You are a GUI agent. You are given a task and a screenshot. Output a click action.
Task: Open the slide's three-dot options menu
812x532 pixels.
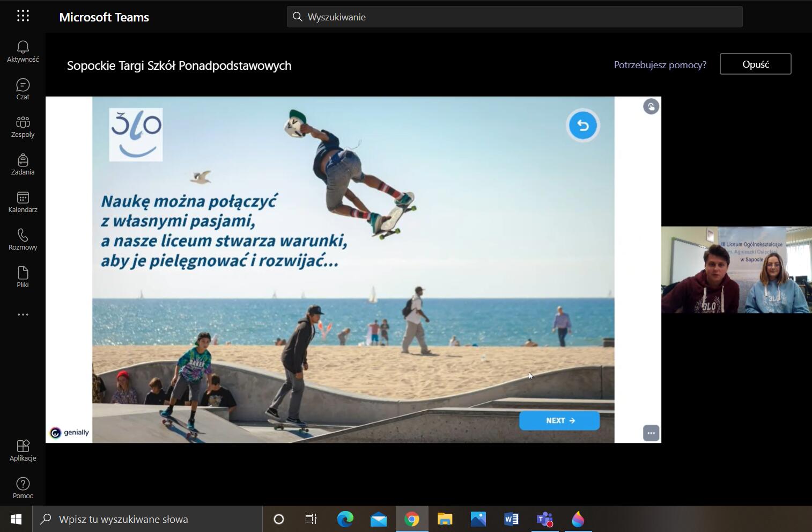tap(651, 433)
